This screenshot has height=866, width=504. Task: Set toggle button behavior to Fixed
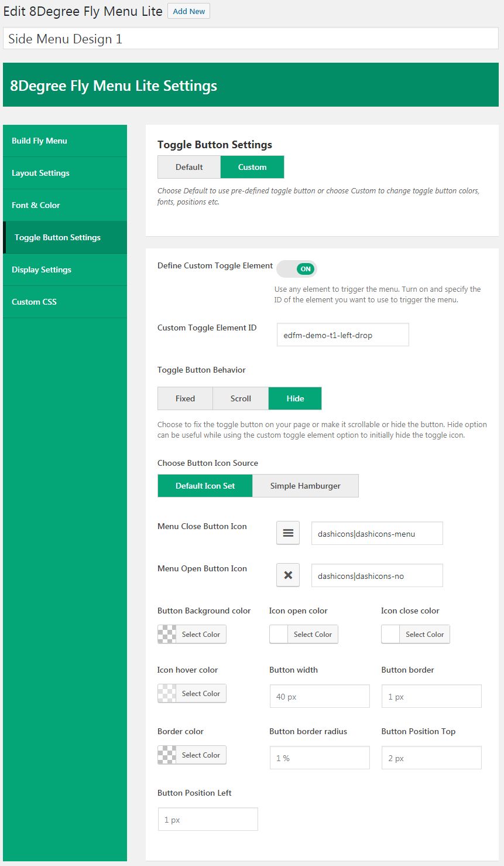pos(185,398)
